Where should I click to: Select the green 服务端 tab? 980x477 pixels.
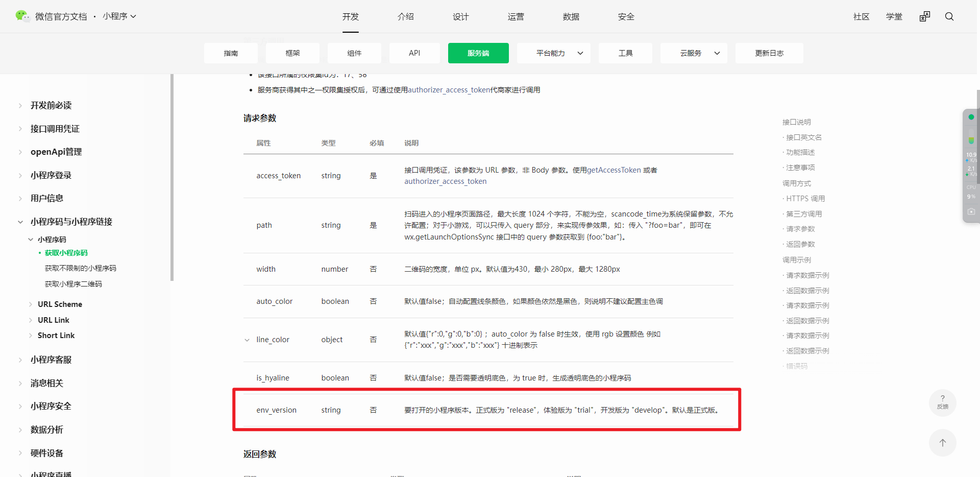[478, 53]
